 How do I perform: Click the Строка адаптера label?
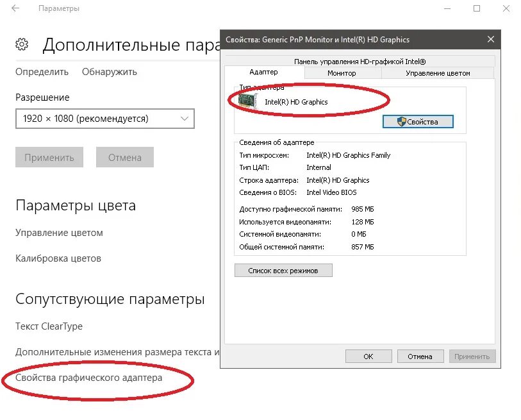click(x=269, y=180)
